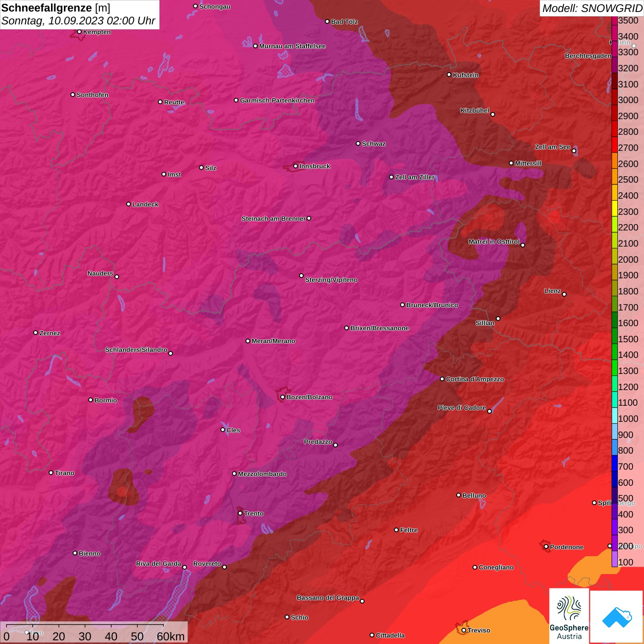
Task: Click the Bassano del Grappa label
Action: (x=328, y=598)
